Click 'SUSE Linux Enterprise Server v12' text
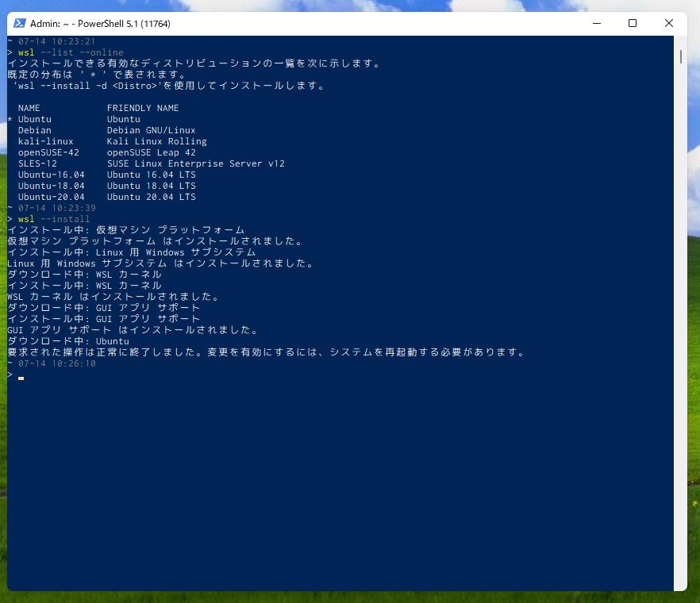Image resolution: width=700 pixels, height=603 pixels. coord(195,163)
